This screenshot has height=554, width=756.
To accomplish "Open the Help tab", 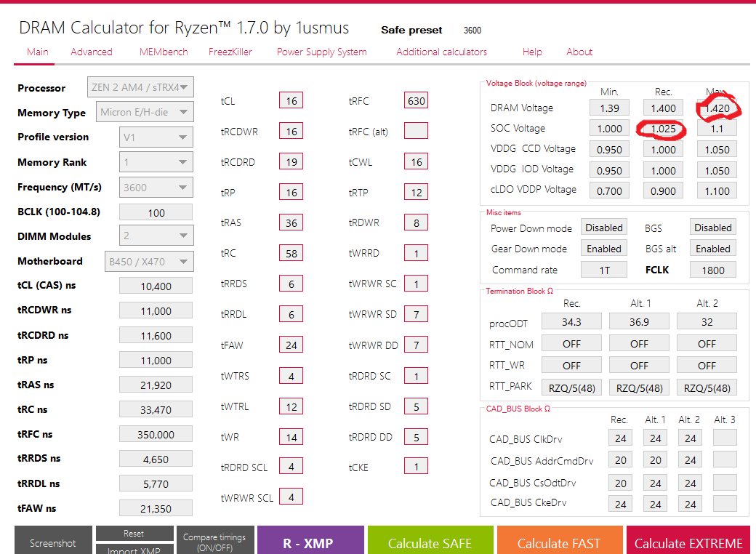I will click(x=532, y=52).
